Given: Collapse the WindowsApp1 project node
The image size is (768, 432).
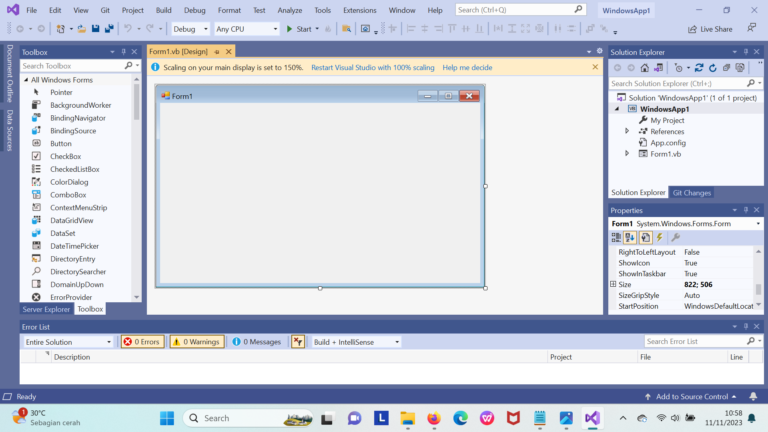Looking at the screenshot, I should click(617, 109).
